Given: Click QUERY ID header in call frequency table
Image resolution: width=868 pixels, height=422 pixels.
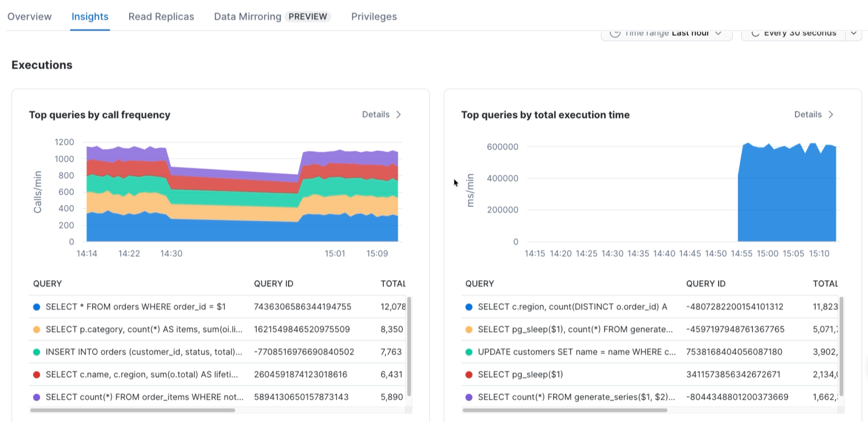Looking at the screenshot, I should click(273, 284).
